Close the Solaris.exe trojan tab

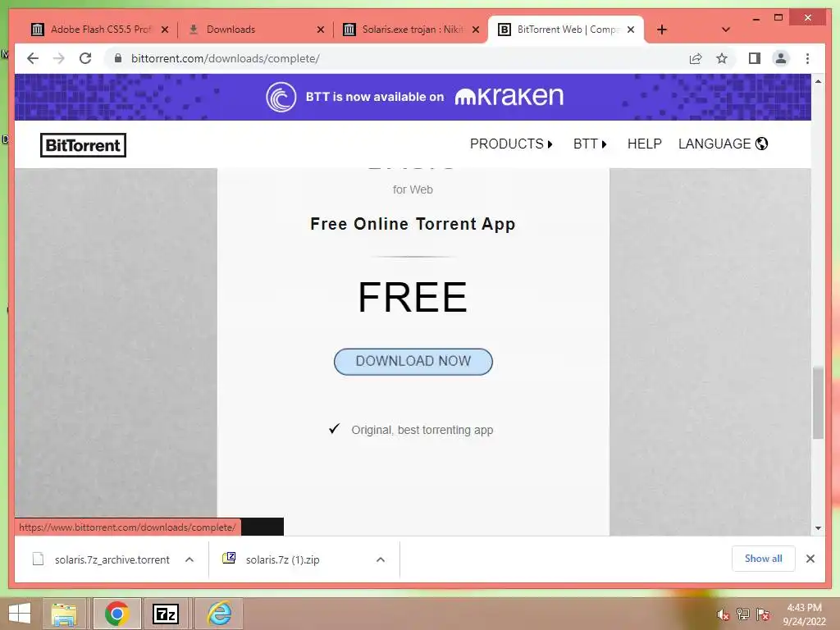[475, 30]
